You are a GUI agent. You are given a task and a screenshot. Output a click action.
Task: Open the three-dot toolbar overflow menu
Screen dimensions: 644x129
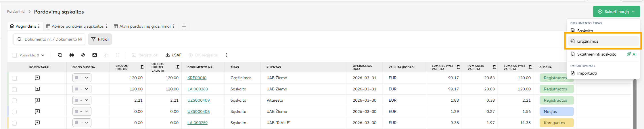pos(226,55)
